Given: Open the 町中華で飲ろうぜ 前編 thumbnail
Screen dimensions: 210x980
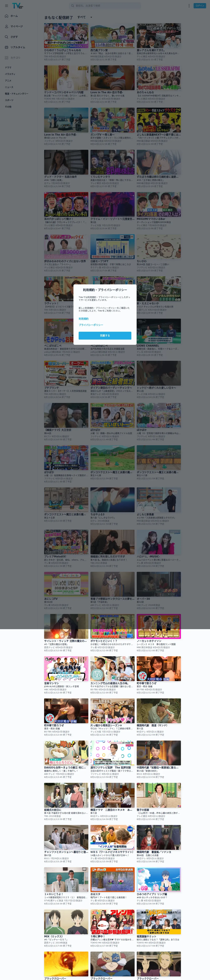Looking at the screenshot, I should pos(66,711).
